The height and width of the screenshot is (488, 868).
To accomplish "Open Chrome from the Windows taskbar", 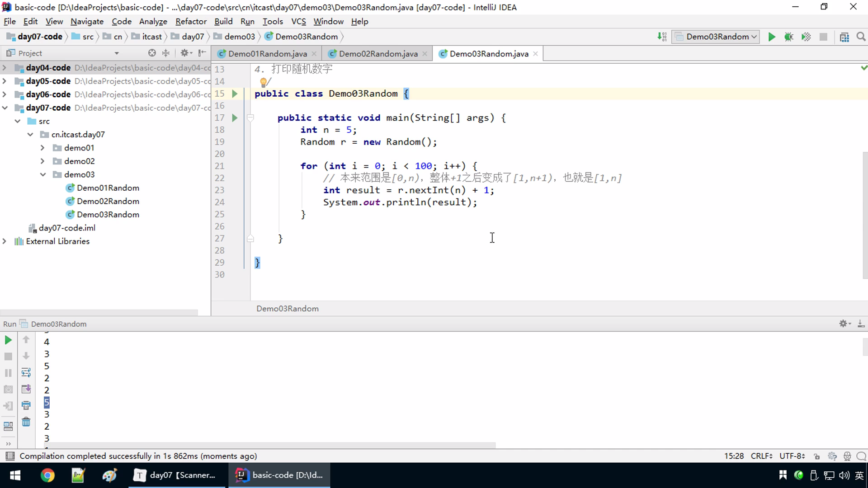I will (x=47, y=475).
